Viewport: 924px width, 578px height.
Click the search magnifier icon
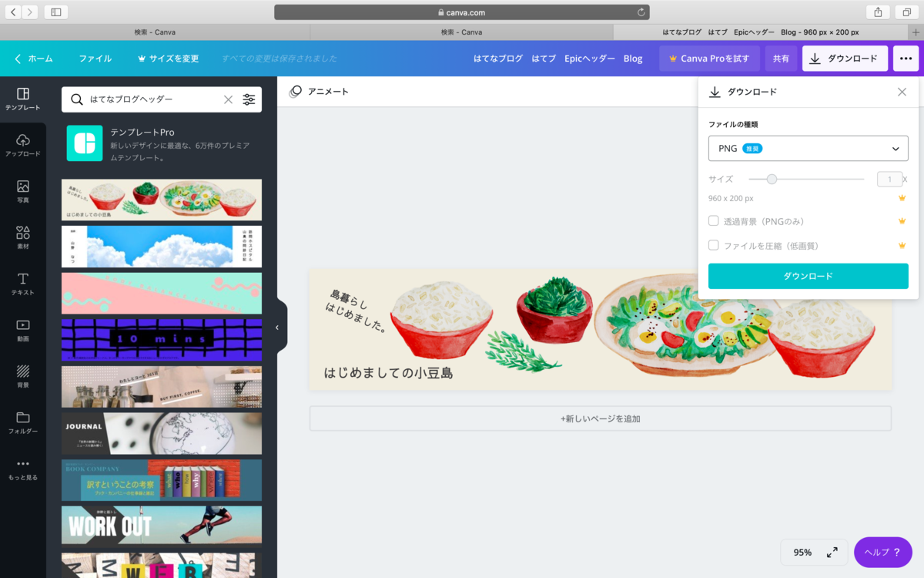click(x=76, y=99)
